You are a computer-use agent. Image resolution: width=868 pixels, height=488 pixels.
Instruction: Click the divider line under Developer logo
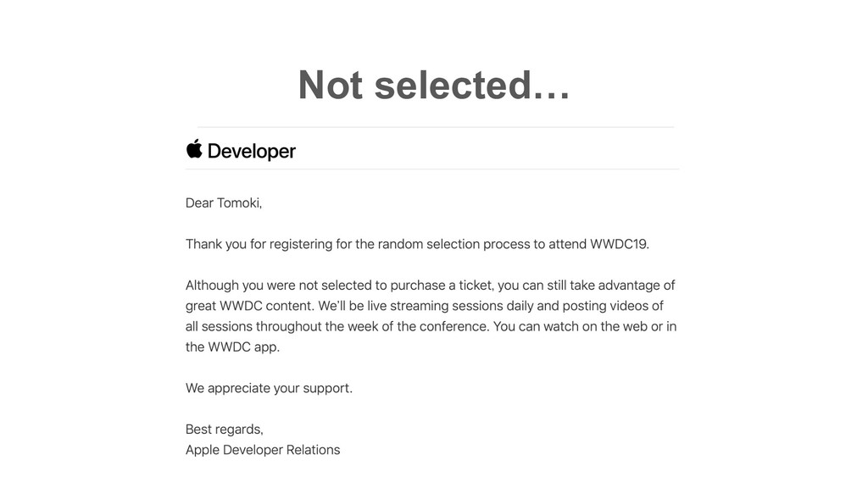point(432,169)
